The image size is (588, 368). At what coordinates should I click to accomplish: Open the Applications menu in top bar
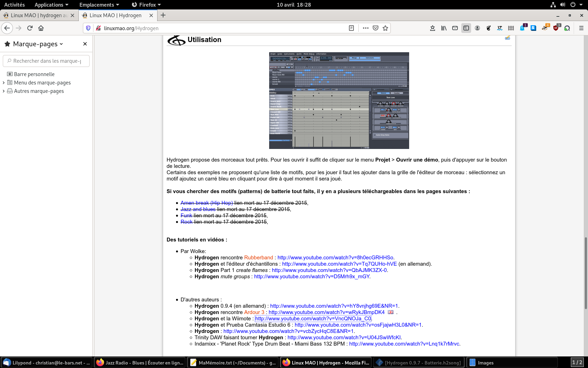pos(51,5)
